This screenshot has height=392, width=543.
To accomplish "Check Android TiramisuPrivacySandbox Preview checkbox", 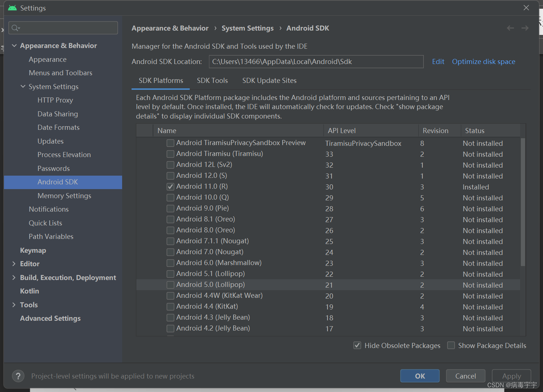I will click(x=170, y=143).
